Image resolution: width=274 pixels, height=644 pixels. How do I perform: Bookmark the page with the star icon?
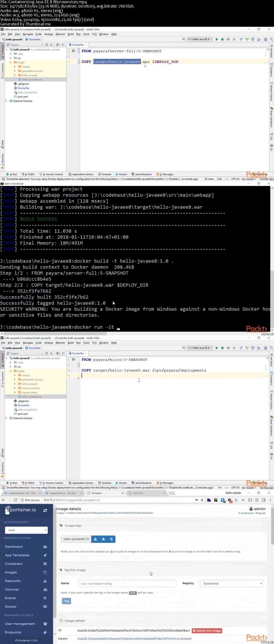coord(202,500)
